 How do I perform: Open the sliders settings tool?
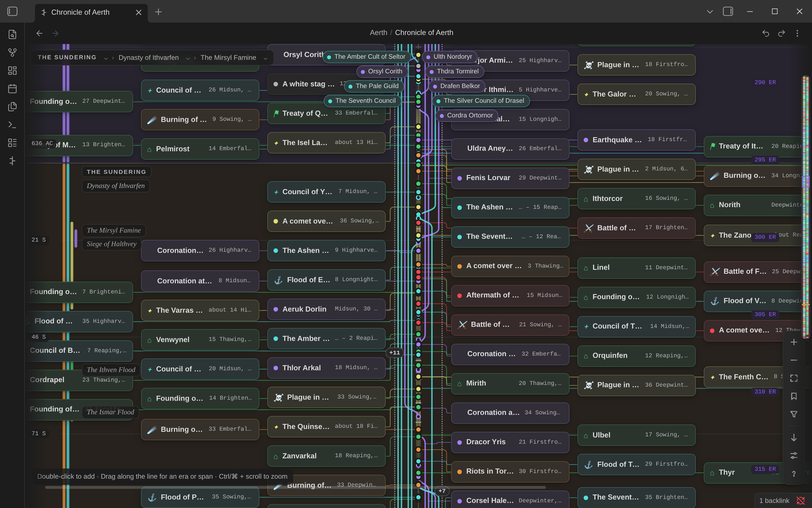pos(794,456)
